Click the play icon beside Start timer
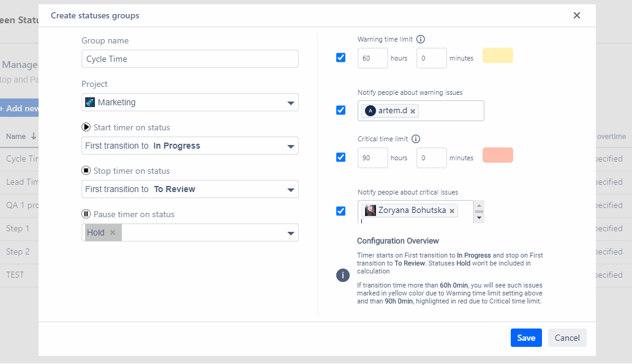This screenshot has height=364, width=632. [x=86, y=127]
